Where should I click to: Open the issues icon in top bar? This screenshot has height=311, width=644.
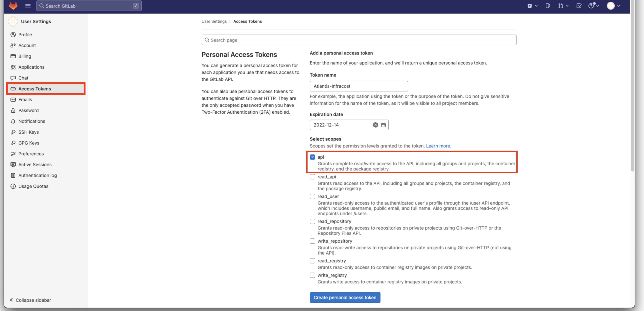click(x=548, y=6)
